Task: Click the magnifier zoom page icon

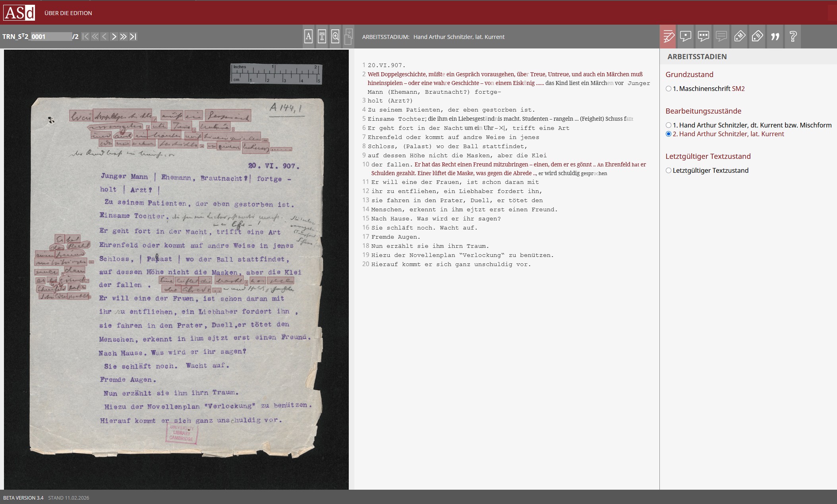Action: 335,37
